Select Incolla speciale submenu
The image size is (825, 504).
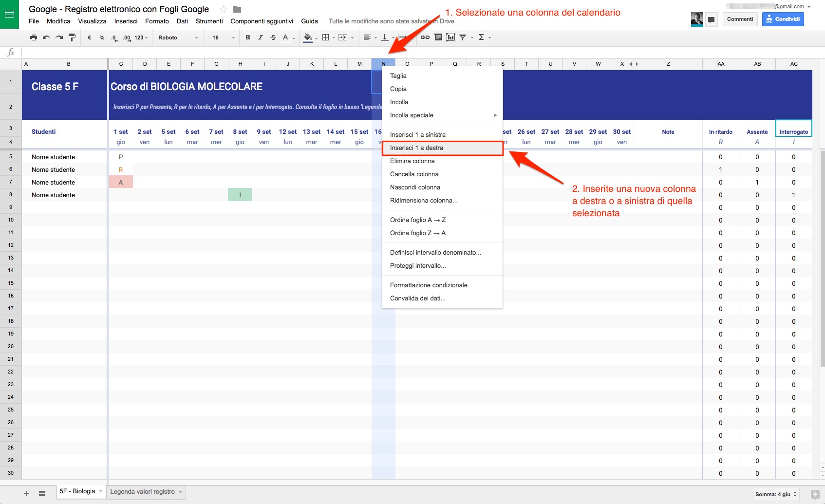point(442,115)
